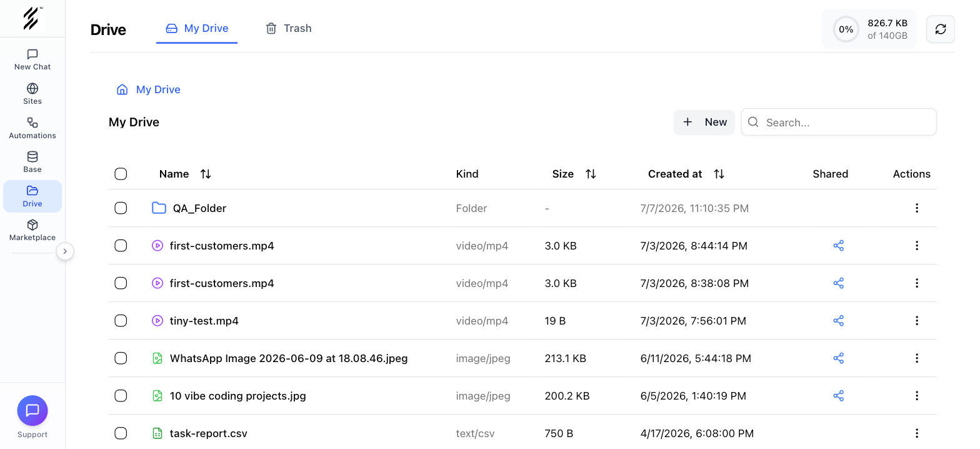This screenshot has height=449, width=980.
Task: Open actions menu for 10 vibe coding projects.jpg
Action: 917,396
